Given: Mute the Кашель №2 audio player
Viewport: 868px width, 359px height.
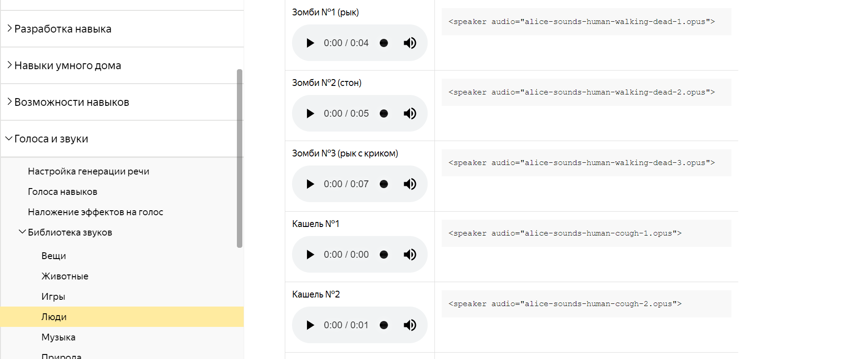Looking at the screenshot, I should (x=410, y=325).
